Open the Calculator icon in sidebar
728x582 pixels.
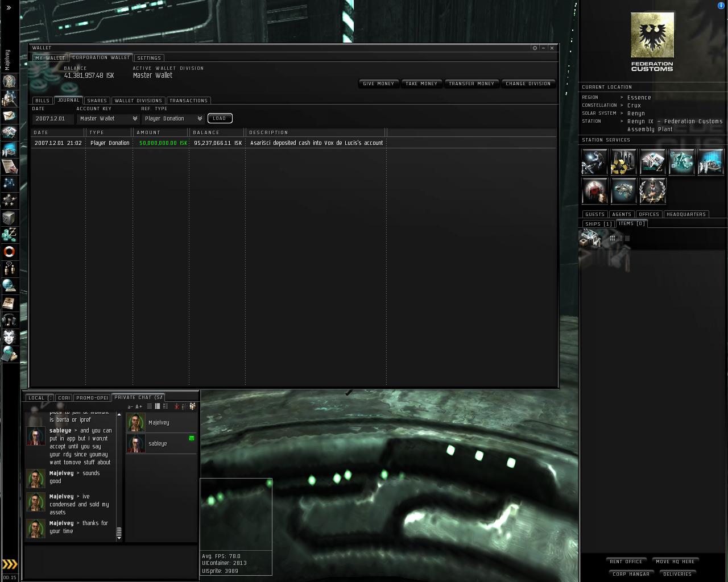click(x=9, y=354)
